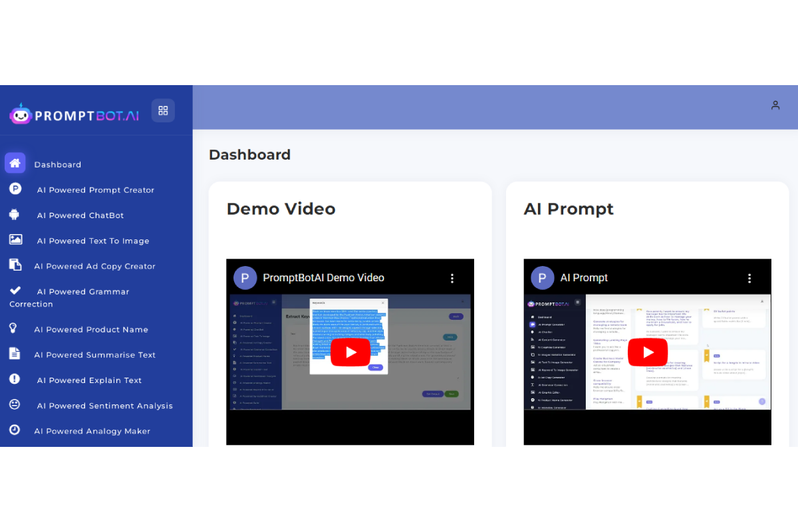Click the Sentiment Analysis smiley icon
The width and height of the screenshot is (798, 532).
pos(15,404)
